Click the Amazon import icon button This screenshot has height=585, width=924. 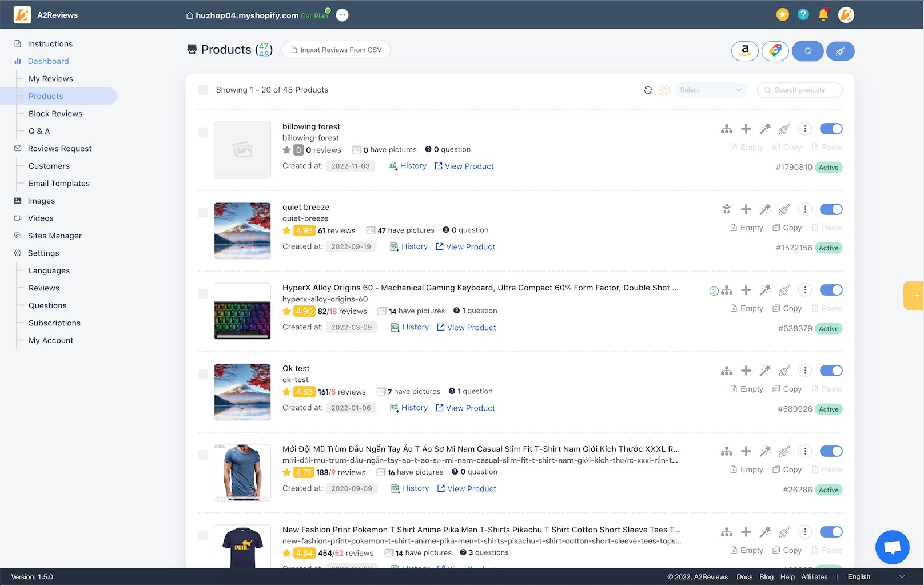click(x=744, y=51)
